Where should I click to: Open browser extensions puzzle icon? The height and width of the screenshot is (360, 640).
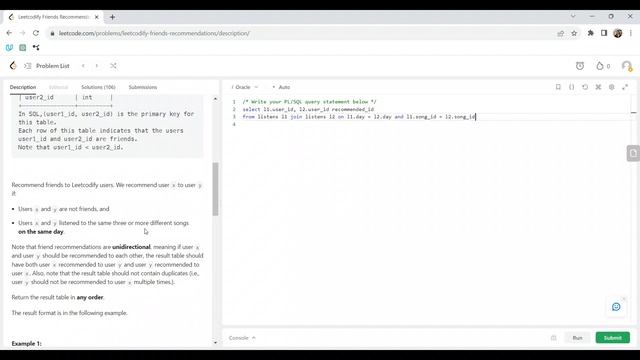point(590,33)
